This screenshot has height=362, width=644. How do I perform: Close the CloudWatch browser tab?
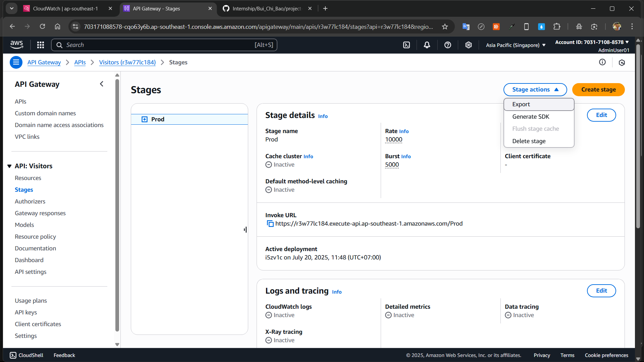(x=110, y=8)
